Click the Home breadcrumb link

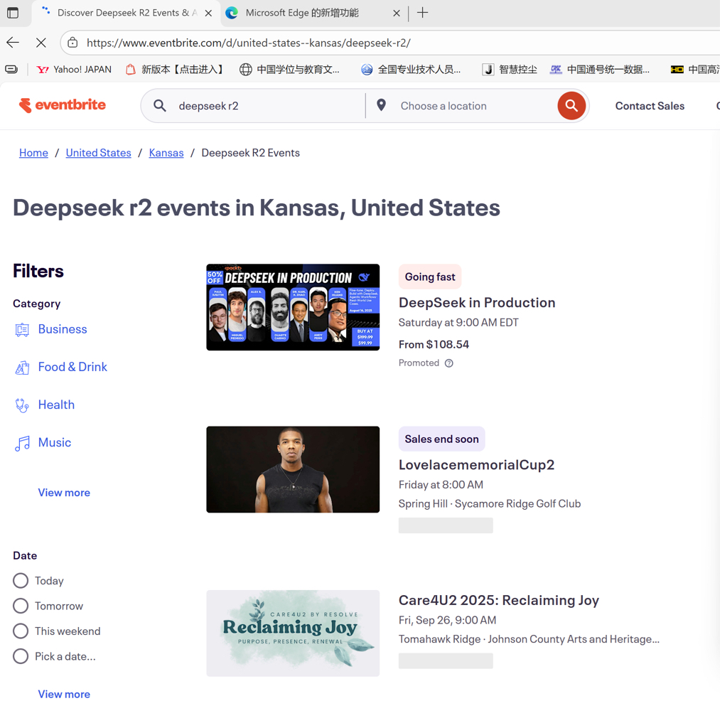click(x=33, y=152)
